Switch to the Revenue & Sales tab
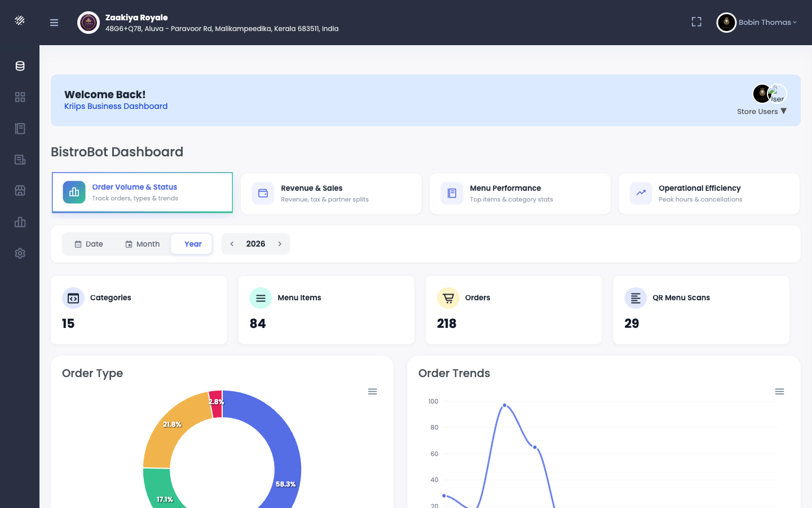 331,194
